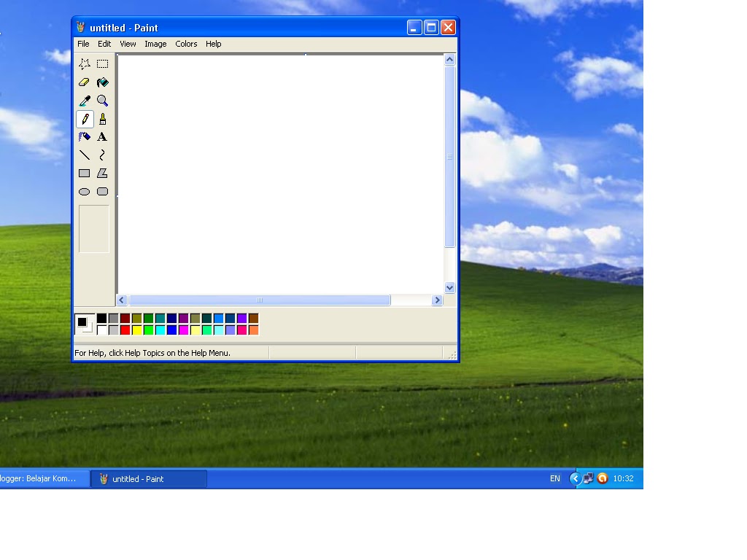Click the horizontal scrollbar thumb
The width and height of the screenshot is (747, 560).
tap(260, 300)
